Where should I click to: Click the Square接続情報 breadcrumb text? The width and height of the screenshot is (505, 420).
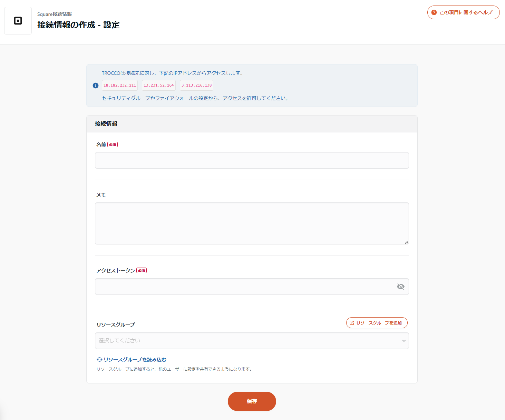[x=55, y=14]
